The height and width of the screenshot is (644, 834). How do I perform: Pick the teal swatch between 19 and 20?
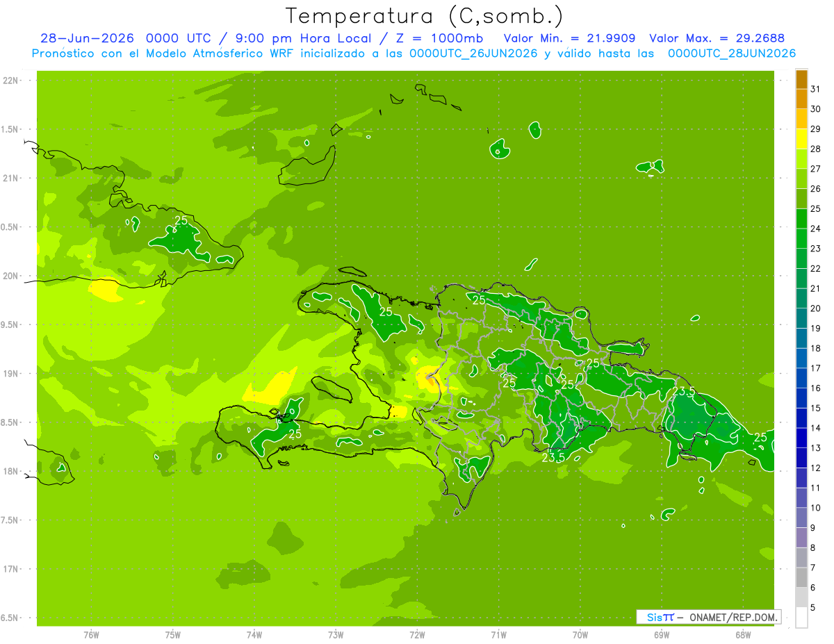click(801, 319)
